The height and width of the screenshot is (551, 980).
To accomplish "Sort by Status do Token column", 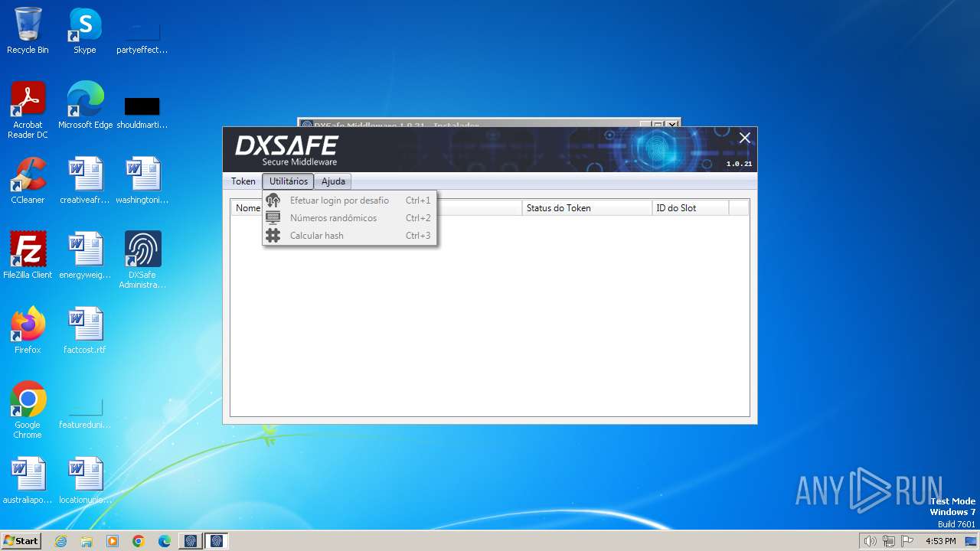I will 587,208.
